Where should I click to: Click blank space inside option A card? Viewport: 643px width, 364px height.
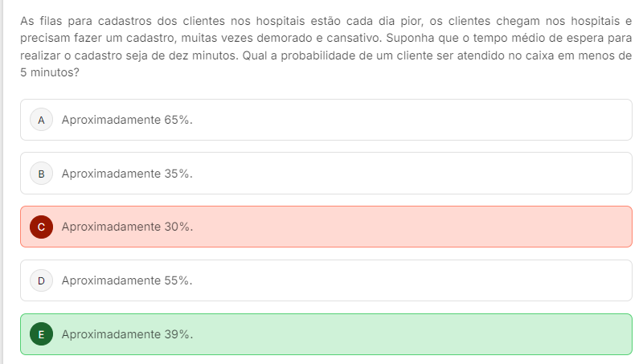(410, 120)
